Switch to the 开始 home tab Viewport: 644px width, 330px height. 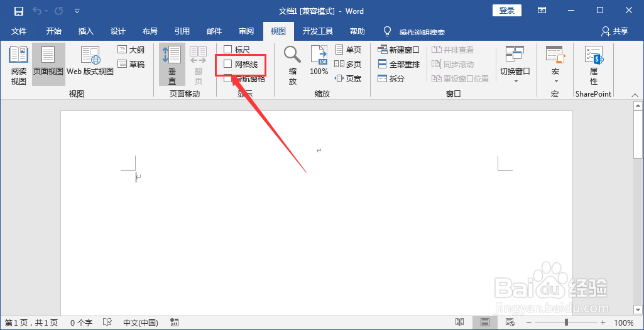click(x=54, y=31)
